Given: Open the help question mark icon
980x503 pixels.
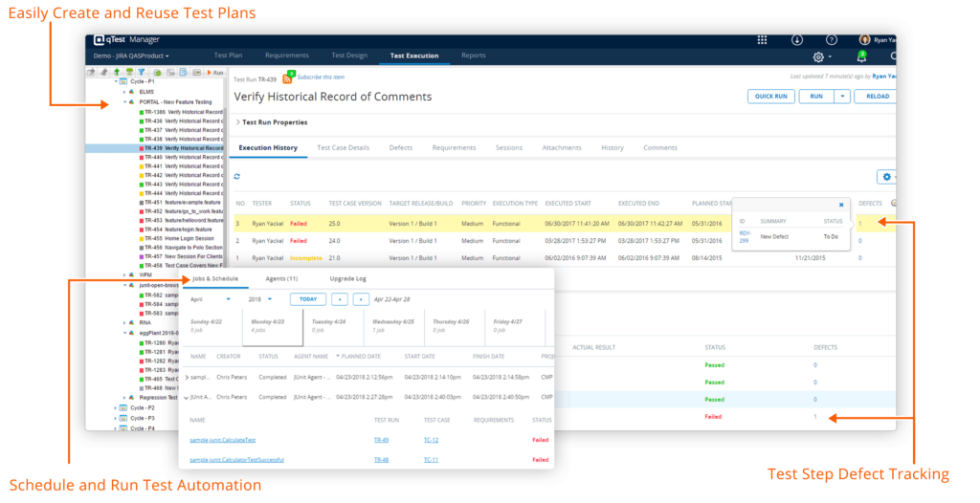Looking at the screenshot, I should point(832,40).
